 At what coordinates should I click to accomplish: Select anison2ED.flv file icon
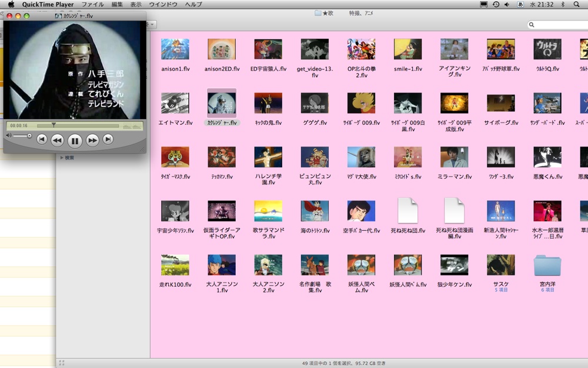(222, 49)
